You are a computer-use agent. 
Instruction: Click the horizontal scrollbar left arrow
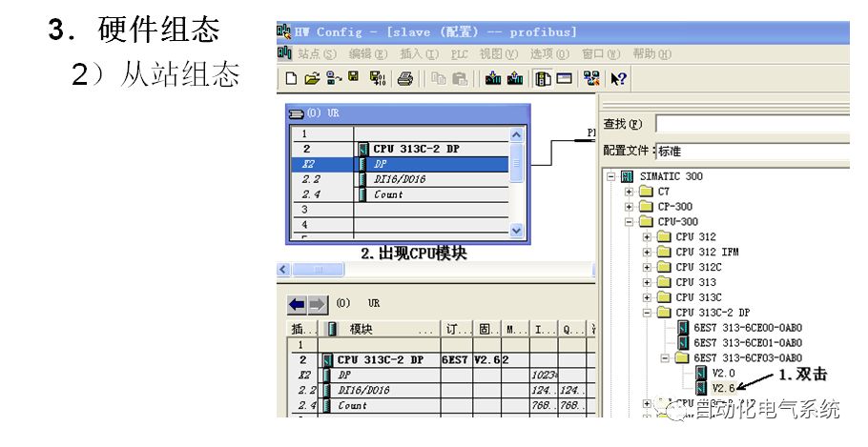(x=284, y=270)
